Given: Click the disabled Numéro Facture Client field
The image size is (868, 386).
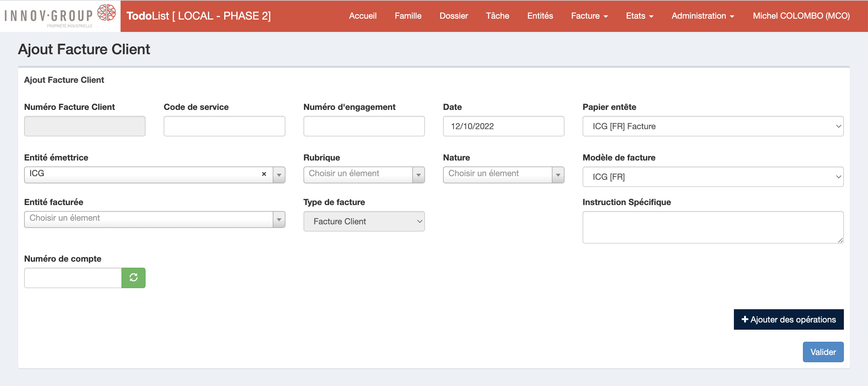Looking at the screenshot, I should point(85,126).
